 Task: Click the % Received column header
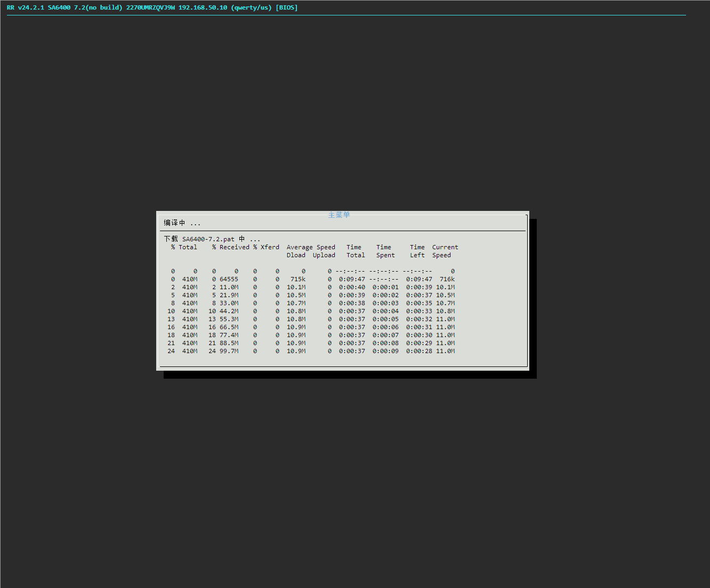[x=230, y=247]
